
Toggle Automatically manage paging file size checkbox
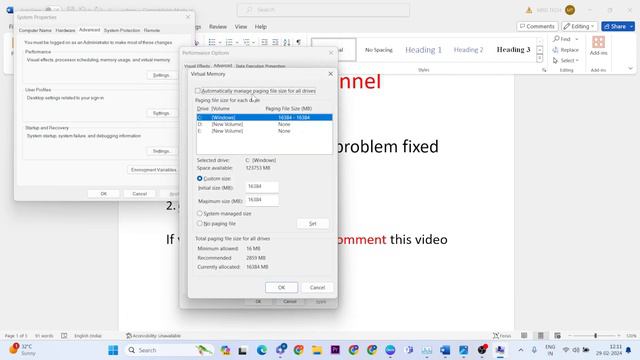pos(198,91)
